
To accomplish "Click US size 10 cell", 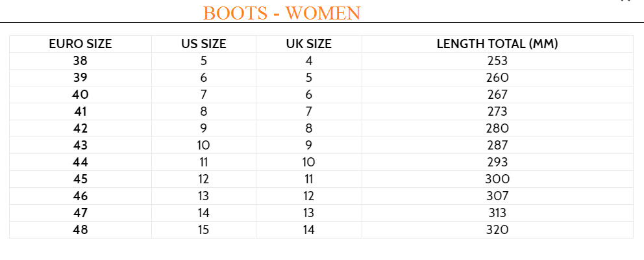I will point(204,145).
